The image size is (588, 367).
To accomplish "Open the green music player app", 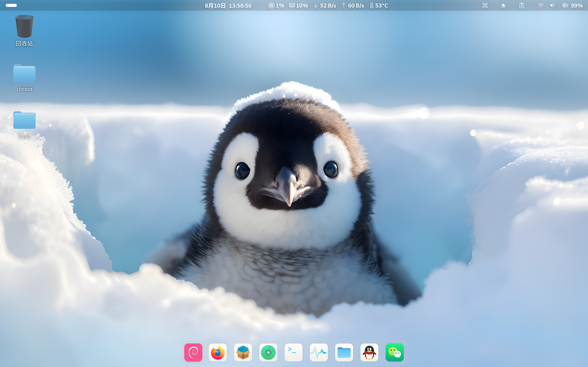I will pos(268,352).
